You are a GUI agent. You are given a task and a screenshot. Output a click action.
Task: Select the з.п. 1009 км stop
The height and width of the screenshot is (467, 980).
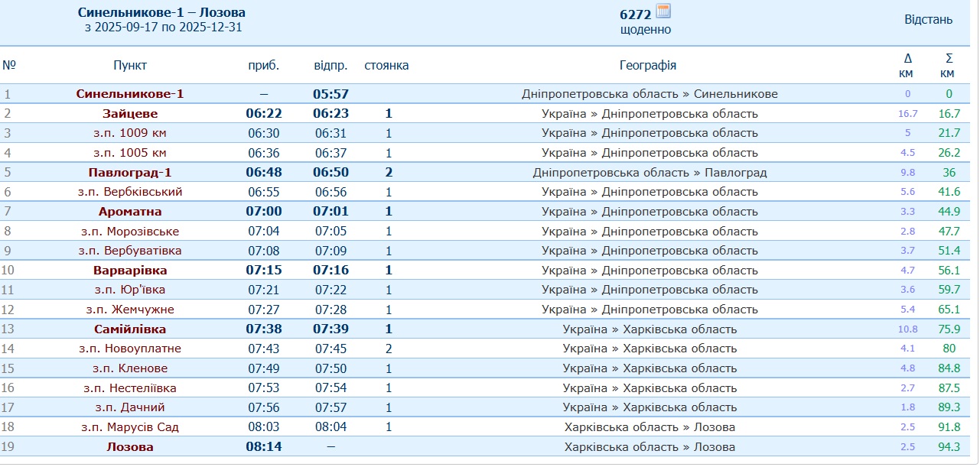coord(130,133)
